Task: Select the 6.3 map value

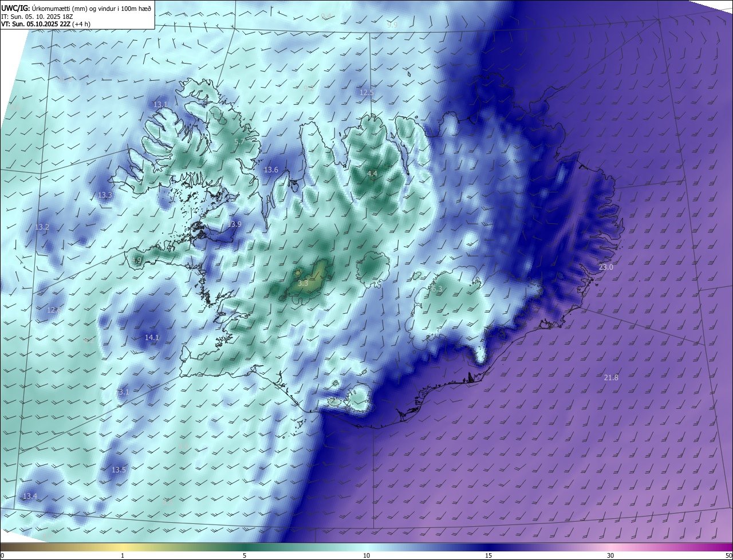Action: 437,290
